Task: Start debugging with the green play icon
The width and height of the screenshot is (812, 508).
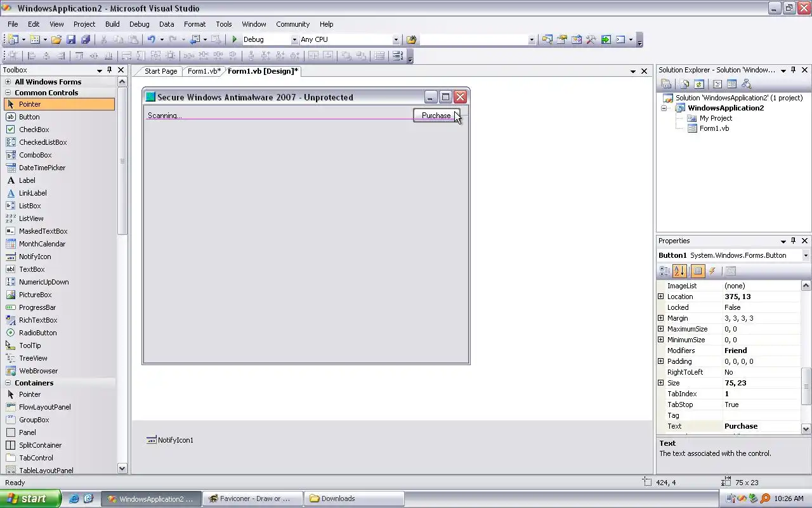Action: pos(235,39)
